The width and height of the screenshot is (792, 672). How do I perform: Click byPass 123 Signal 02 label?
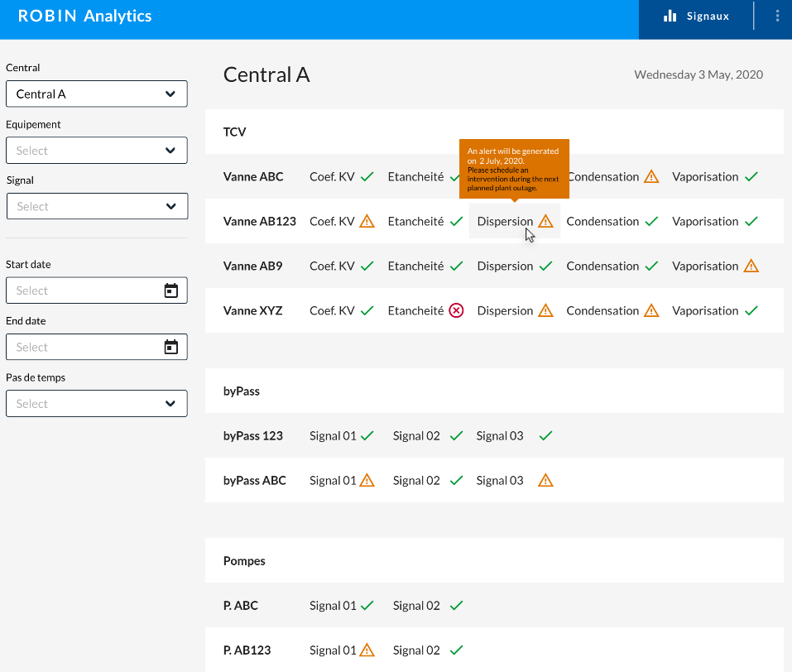pos(417,436)
